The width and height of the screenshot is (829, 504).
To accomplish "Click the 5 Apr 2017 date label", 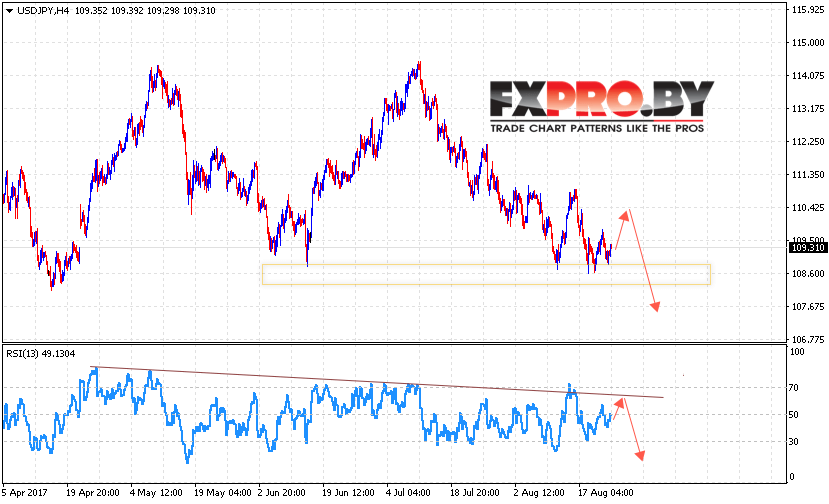I will coord(25,492).
